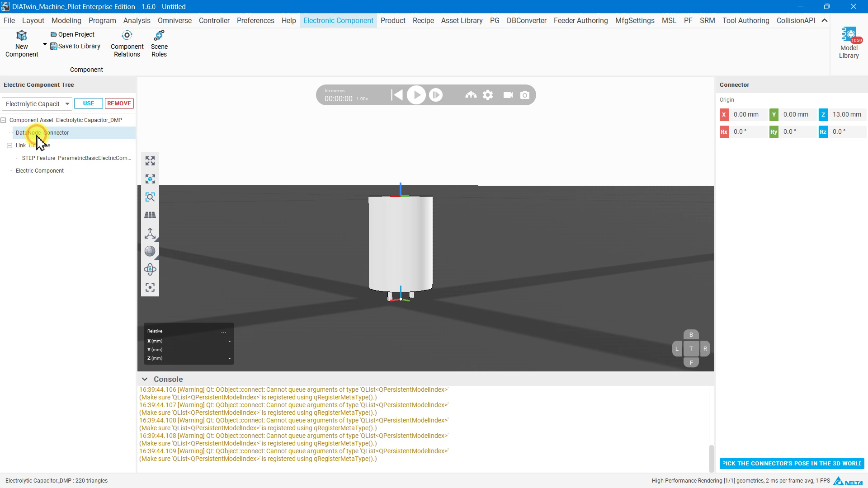Switch to Front view on view cube
The image size is (868, 488).
[x=691, y=362]
